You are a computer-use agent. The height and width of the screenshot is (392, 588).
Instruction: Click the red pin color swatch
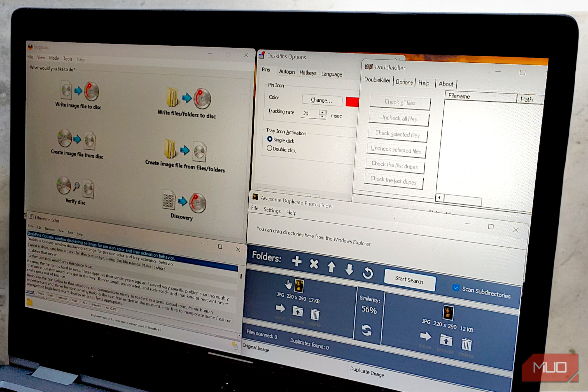352,102
